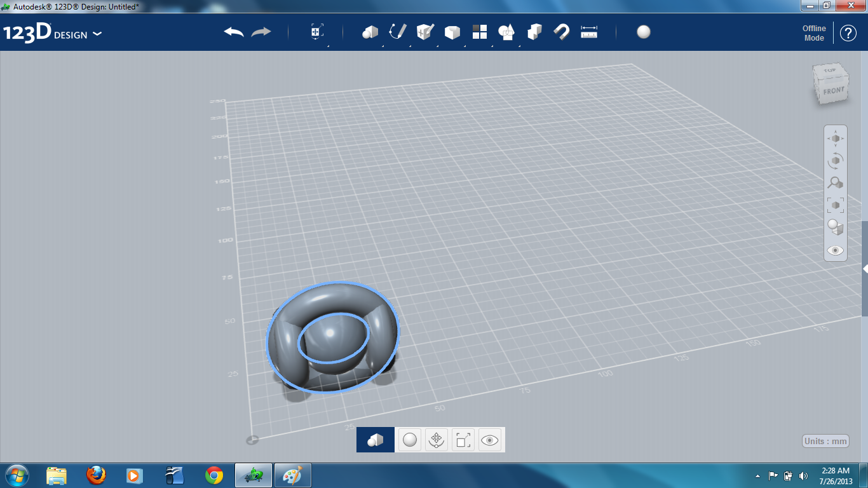
Task: Open the volume control in system tray
Action: (x=804, y=476)
